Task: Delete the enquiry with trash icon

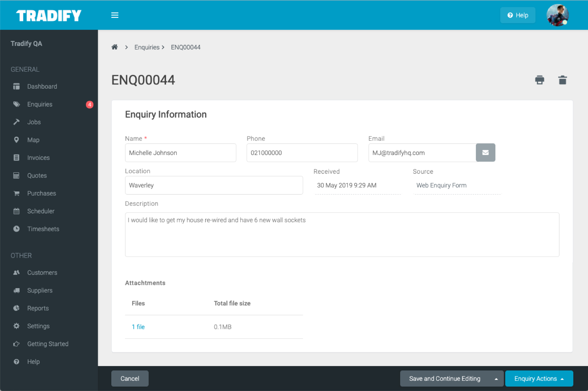Action: click(x=563, y=80)
